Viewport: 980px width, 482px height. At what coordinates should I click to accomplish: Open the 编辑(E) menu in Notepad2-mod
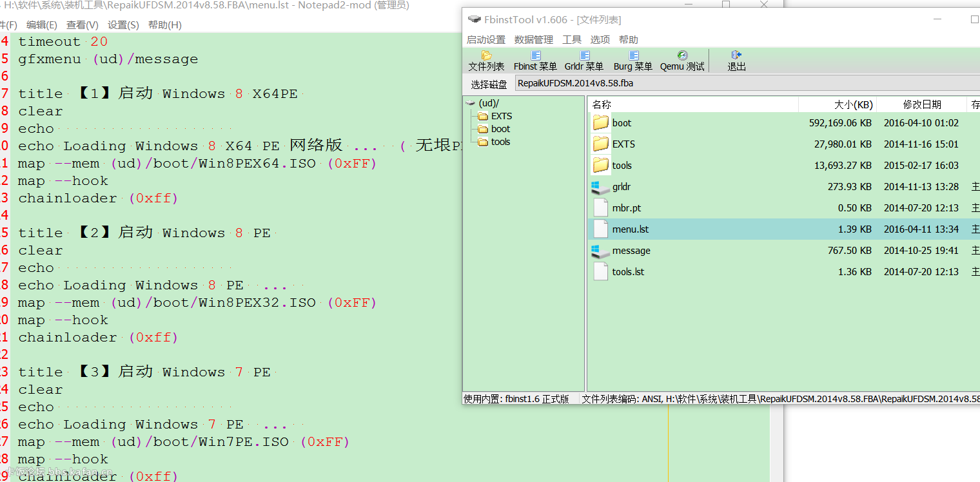pos(42,25)
